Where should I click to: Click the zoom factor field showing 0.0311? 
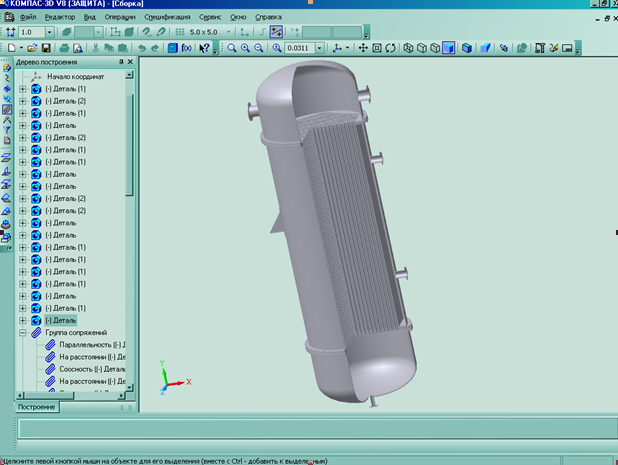coord(300,48)
